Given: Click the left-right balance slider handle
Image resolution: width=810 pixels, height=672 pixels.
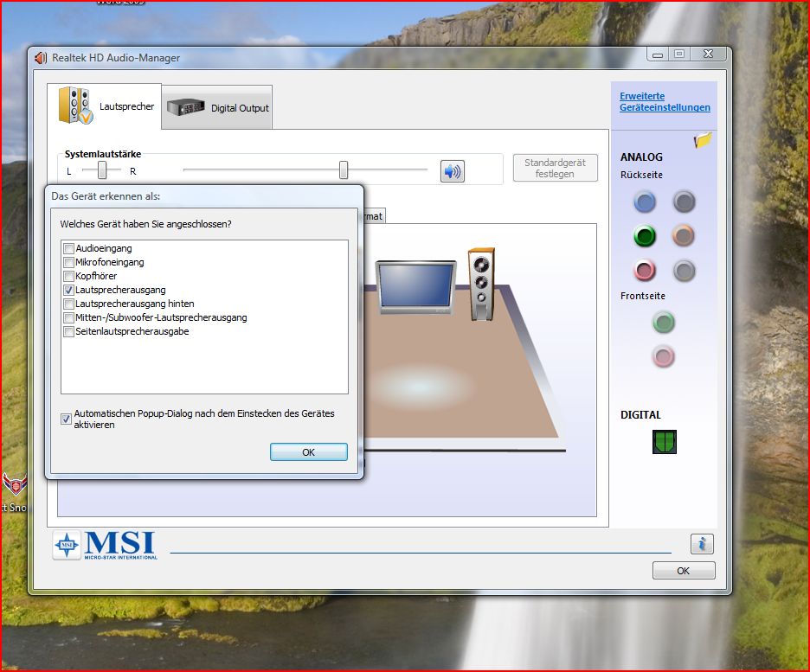Looking at the screenshot, I should 102,170.
